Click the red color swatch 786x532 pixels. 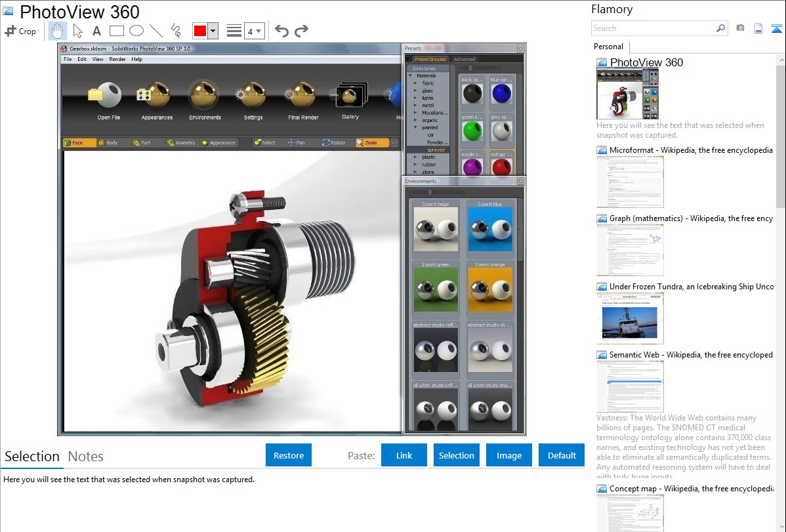tap(199, 31)
